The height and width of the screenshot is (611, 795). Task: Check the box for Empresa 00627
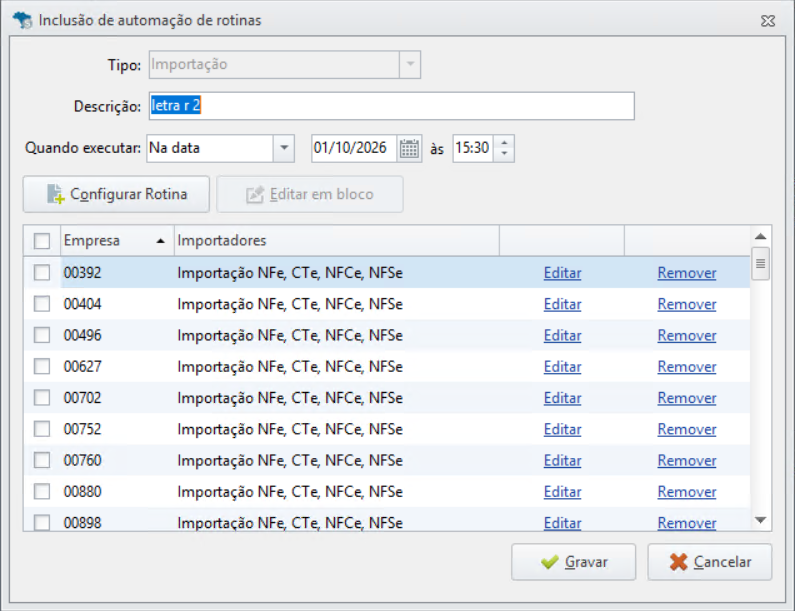pos(42,366)
